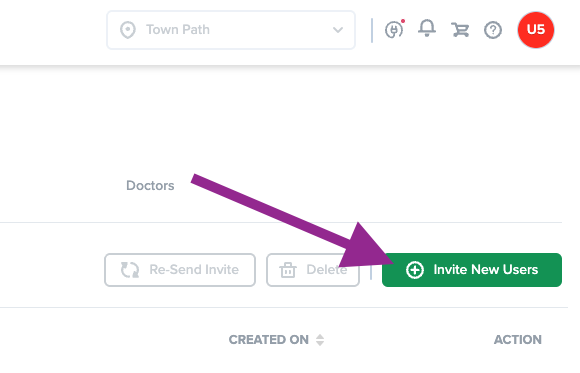Click the refresh arrows icon in Re-Send
Screen dimensions: 580x373
[x=130, y=270]
